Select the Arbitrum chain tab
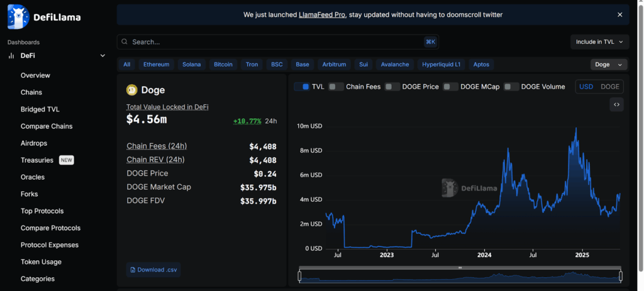Viewport: 644px width, 291px height. [334, 65]
